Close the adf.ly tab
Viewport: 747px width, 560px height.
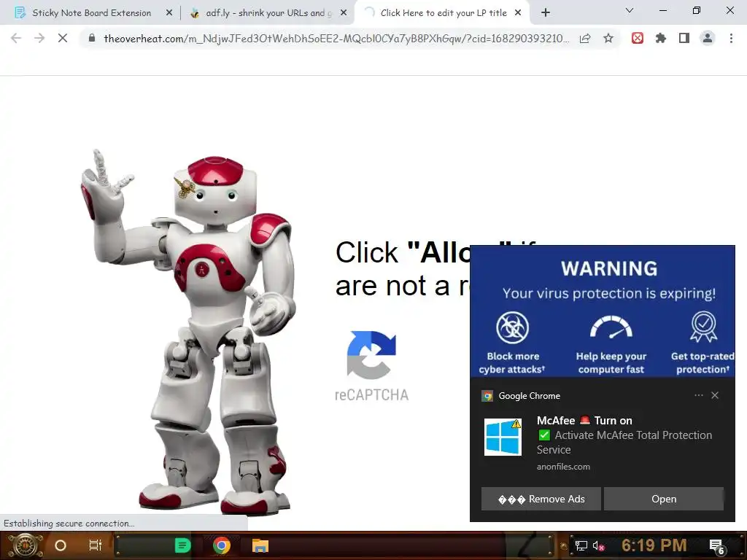344,13
